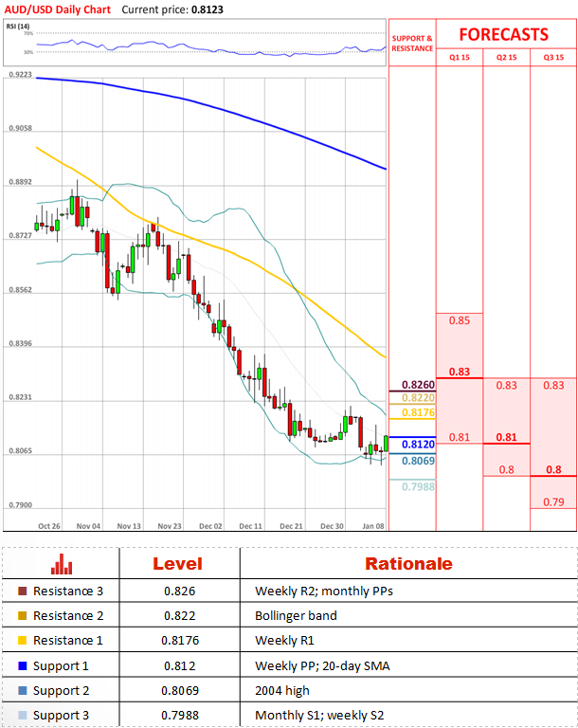The width and height of the screenshot is (578, 728).
Task: Click the Resistance 2 orange color swatch
Action: pos(23,615)
